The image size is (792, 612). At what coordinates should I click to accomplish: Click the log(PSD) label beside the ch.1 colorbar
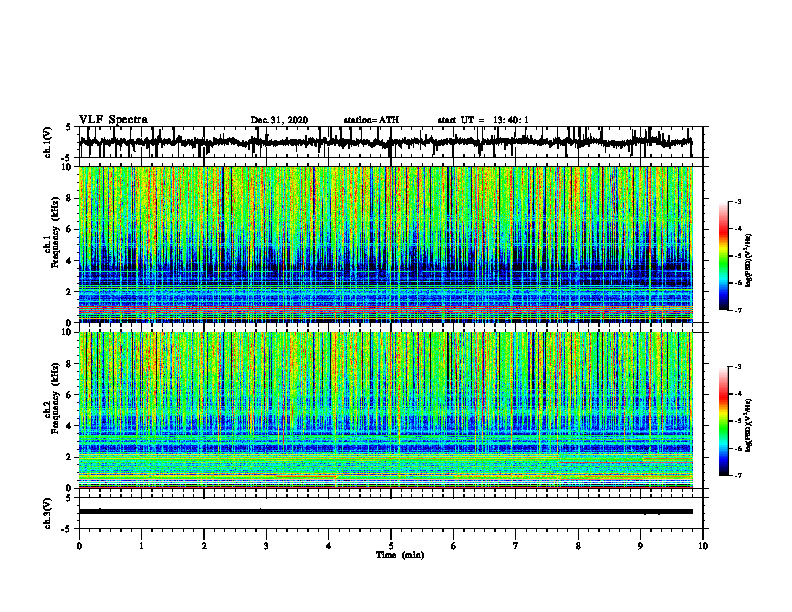pos(749,261)
